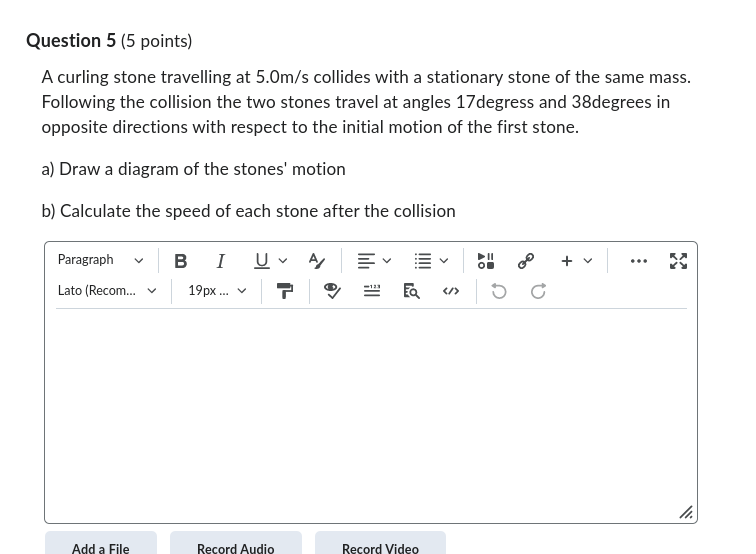Click the preview icon
This screenshot has height=554, width=756.
[x=411, y=291]
